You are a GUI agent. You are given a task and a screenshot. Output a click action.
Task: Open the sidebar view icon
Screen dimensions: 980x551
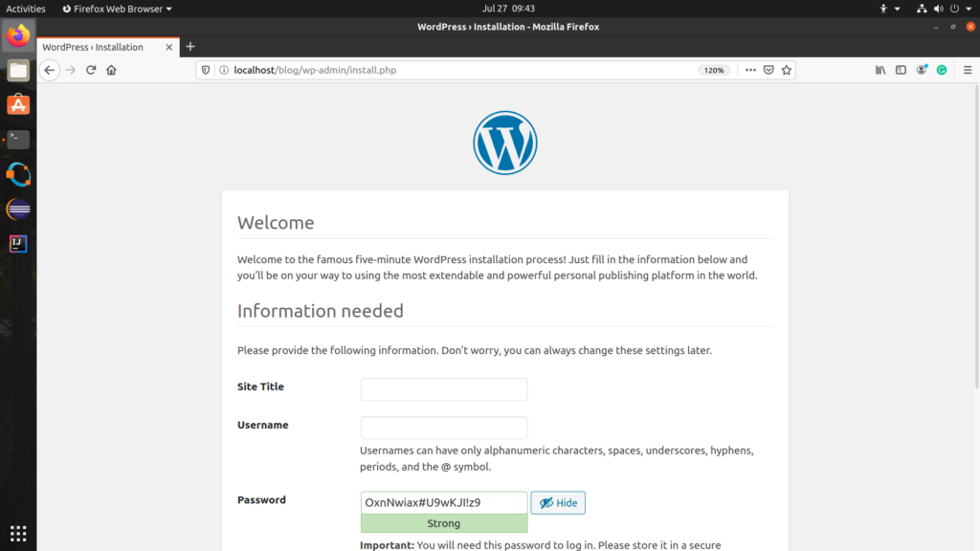coord(901,70)
